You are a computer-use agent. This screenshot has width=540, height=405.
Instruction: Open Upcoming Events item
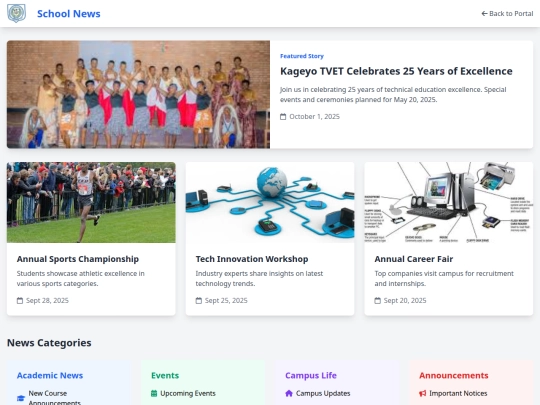188,393
